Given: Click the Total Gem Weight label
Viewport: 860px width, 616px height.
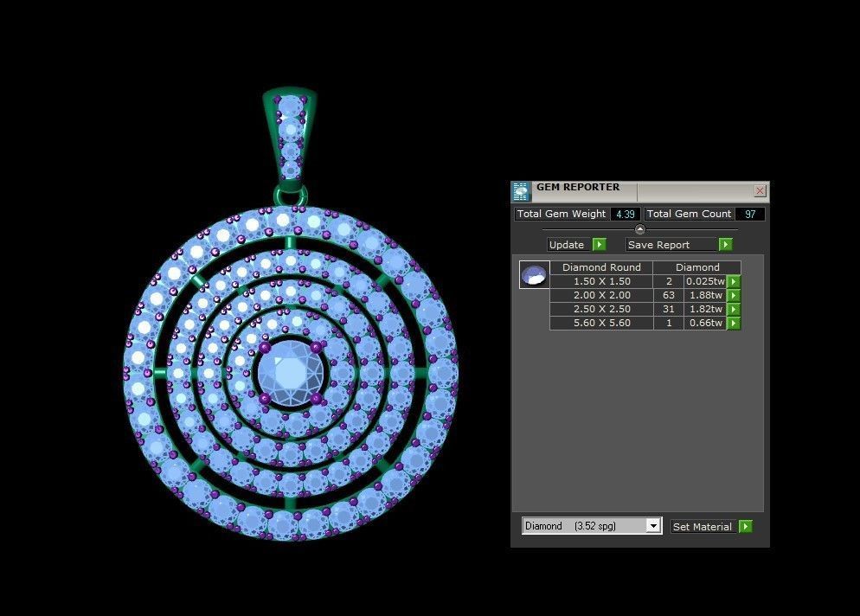Looking at the screenshot, I should 562,214.
